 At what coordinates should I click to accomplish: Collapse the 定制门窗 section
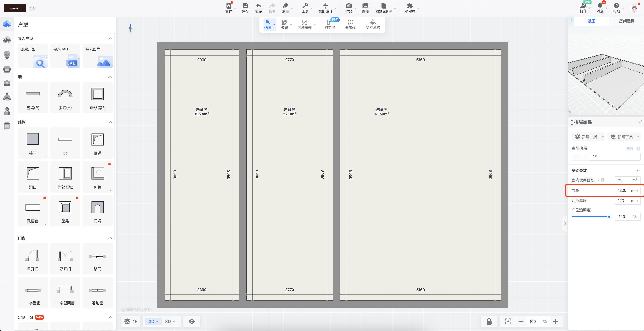pos(110,318)
